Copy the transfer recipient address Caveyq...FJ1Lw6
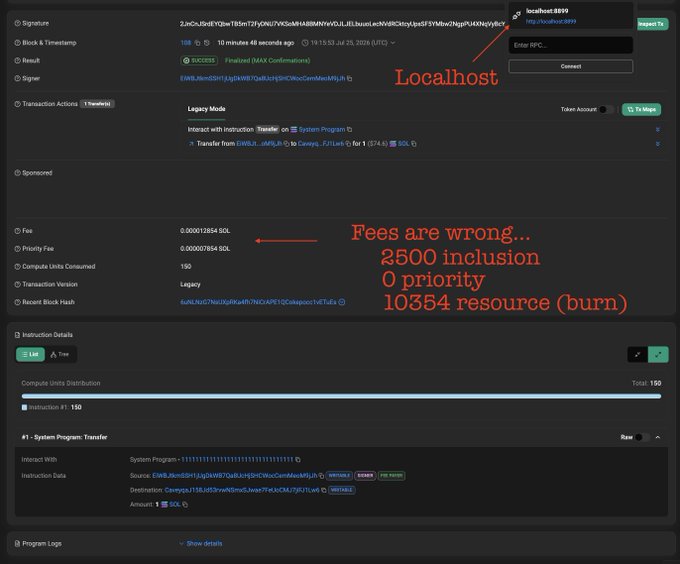680x564 pixels. [x=348, y=144]
